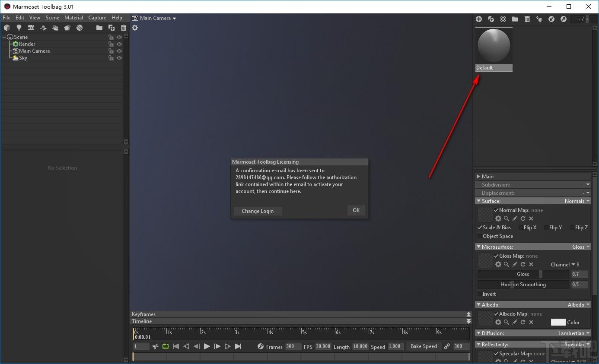Screen dimensions: 599x364
Task: Jump to timeline start button
Action: [x=176, y=346]
